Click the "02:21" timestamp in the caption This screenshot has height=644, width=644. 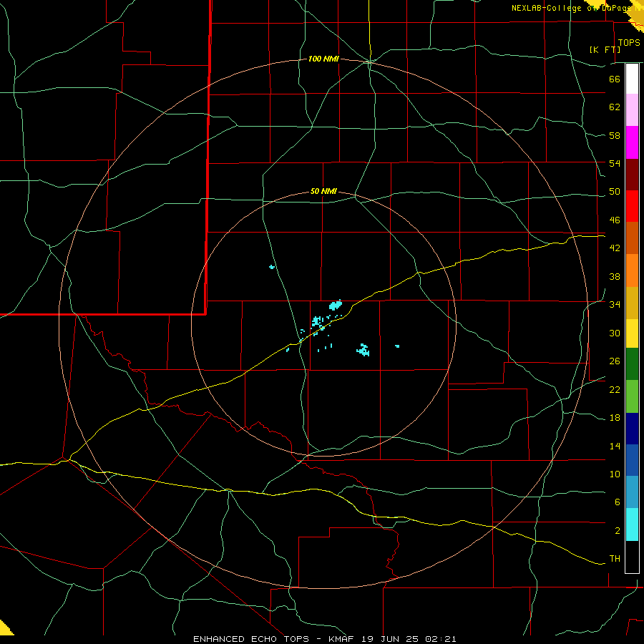point(441,639)
